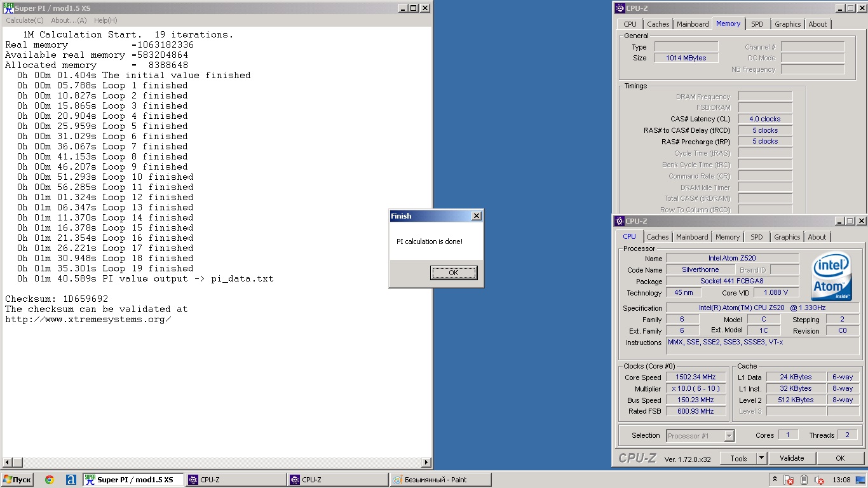Switch to the Безымянный - Paint taskbar button

coord(440,480)
